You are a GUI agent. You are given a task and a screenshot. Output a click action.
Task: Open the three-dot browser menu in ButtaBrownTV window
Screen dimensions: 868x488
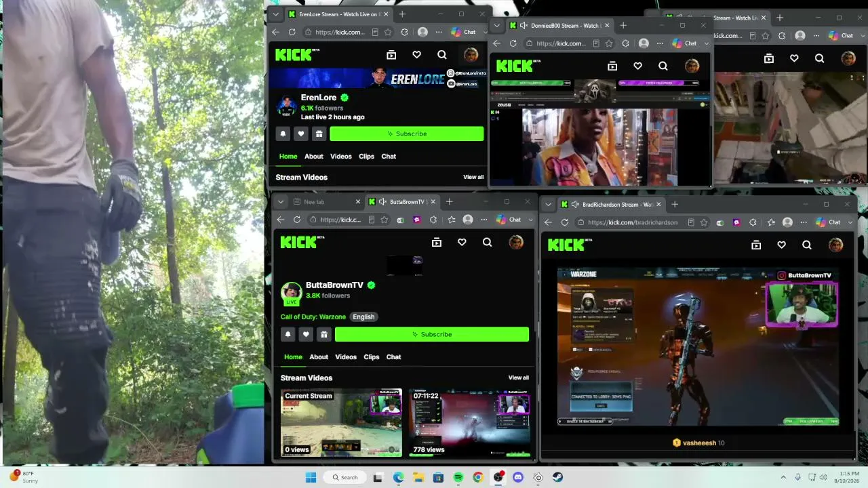[484, 220]
